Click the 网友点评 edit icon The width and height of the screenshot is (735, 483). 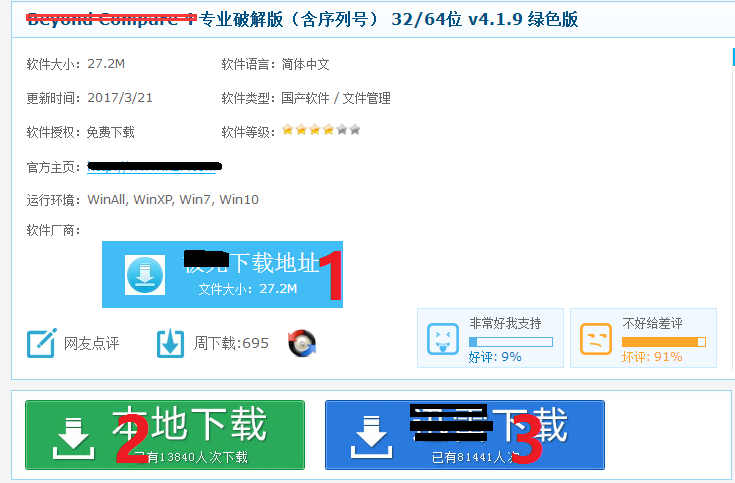click(x=42, y=343)
